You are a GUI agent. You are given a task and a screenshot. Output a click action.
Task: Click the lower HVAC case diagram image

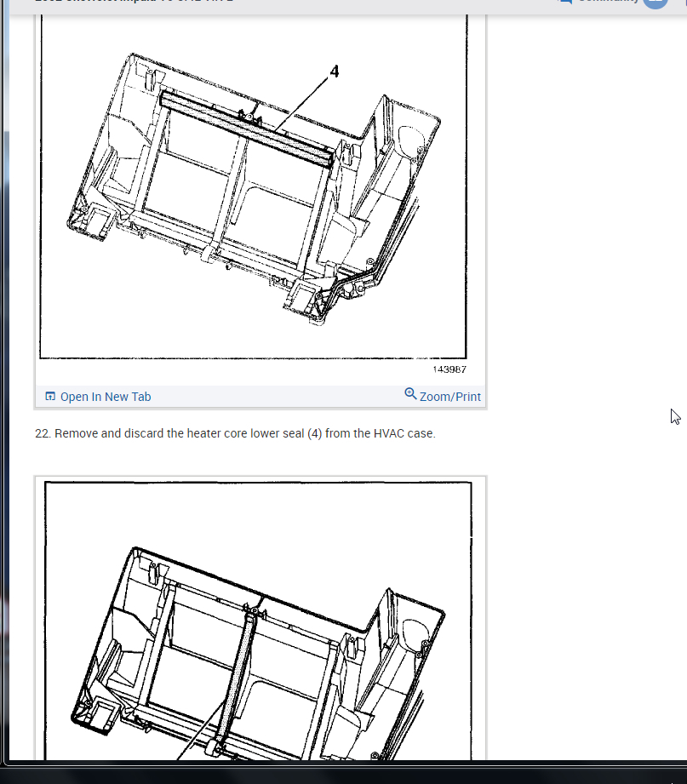258,620
